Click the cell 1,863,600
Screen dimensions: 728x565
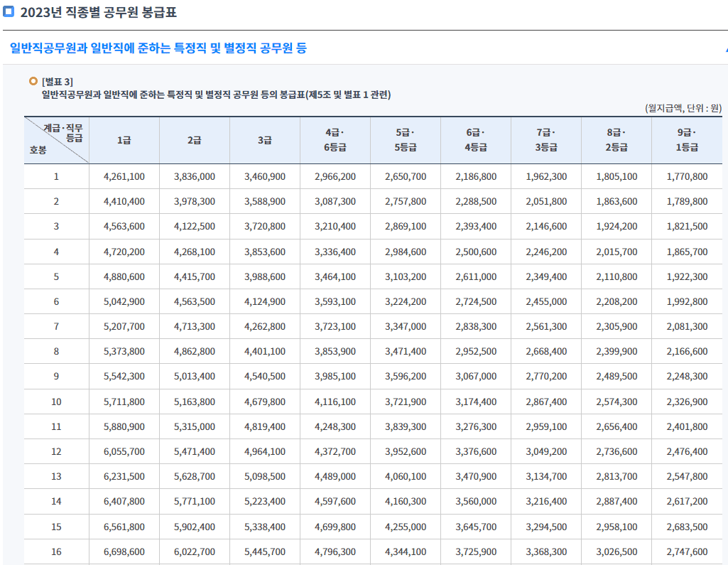pyautogui.click(x=616, y=202)
